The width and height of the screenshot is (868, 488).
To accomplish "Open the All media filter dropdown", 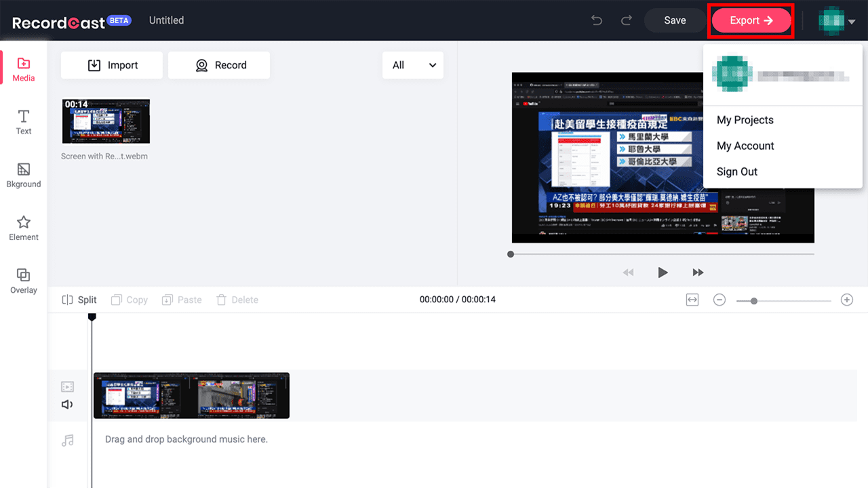I will [412, 65].
